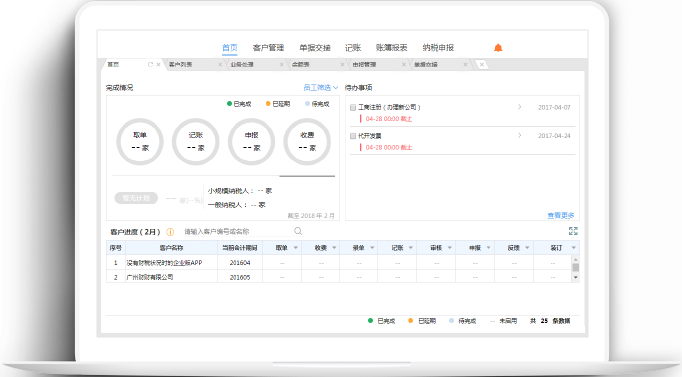682x377 pixels.
Task: Click the 2017-04-24 to-do date
Action: pyautogui.click(x=554, y=136)
